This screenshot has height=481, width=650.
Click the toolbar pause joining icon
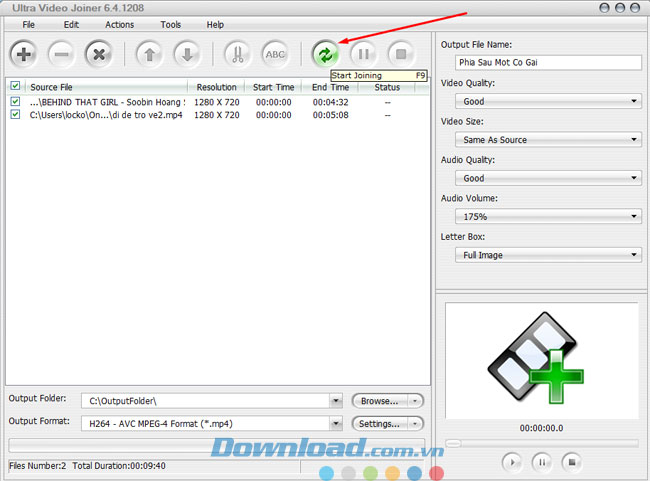(364, 54)
